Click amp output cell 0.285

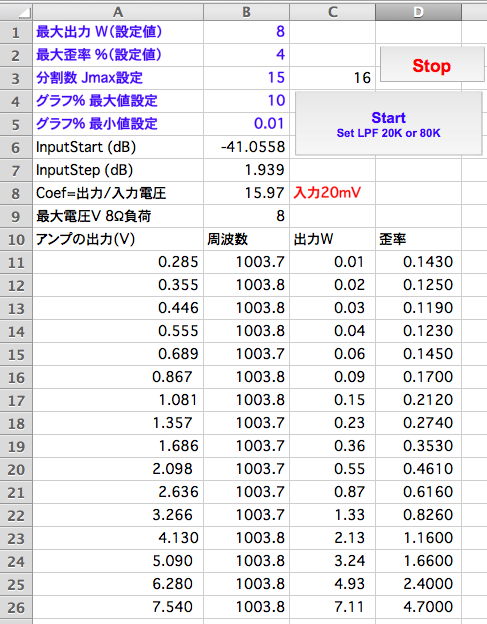118,262
